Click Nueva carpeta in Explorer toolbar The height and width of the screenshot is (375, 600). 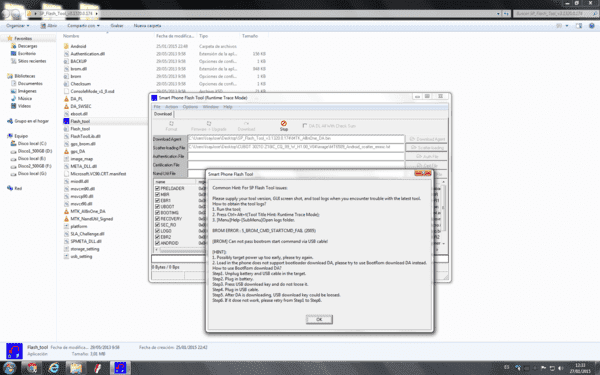click(x=147, y=26)
